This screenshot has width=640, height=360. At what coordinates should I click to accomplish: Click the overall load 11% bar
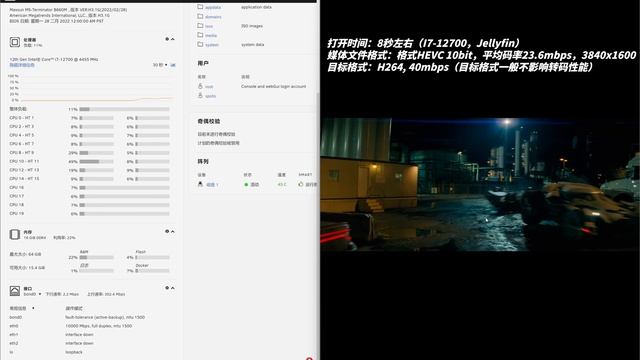point(124,109)
